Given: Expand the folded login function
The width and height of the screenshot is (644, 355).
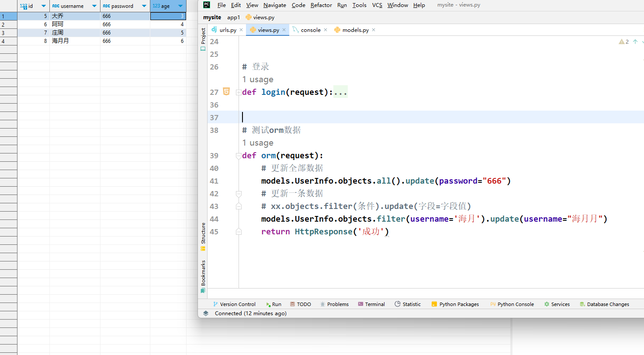Looking at the screenshot, I should coord(238,92).
